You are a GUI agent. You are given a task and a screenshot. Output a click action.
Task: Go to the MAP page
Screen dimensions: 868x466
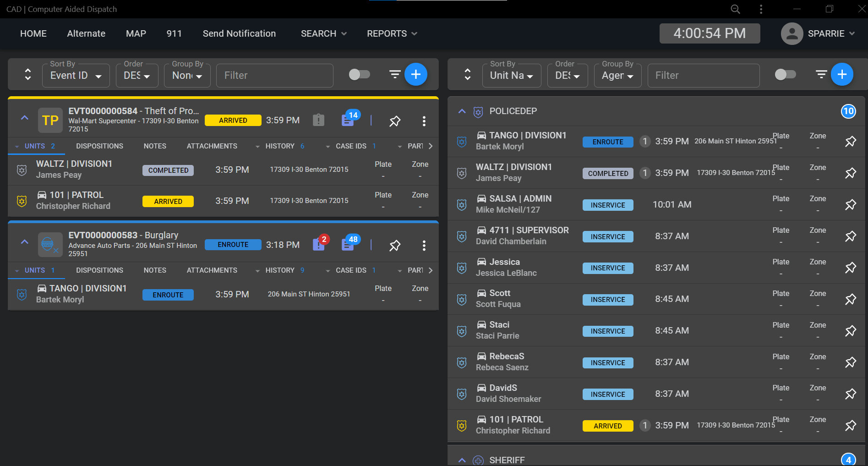[x=136, y=33]
